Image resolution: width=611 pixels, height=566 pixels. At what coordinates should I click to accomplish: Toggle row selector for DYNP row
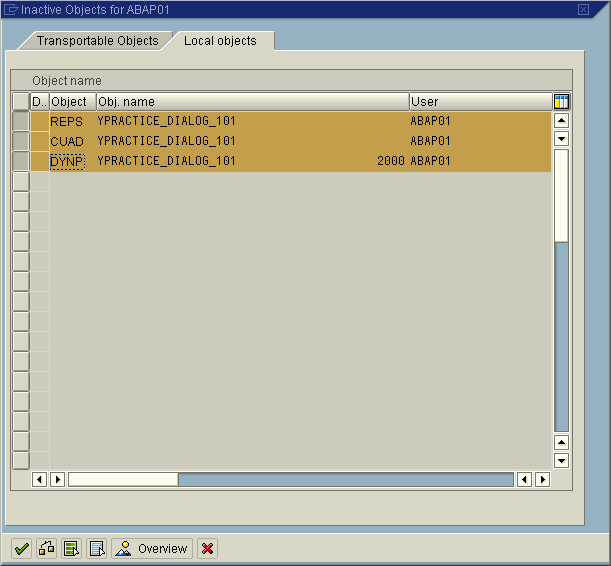coord(21,161)
